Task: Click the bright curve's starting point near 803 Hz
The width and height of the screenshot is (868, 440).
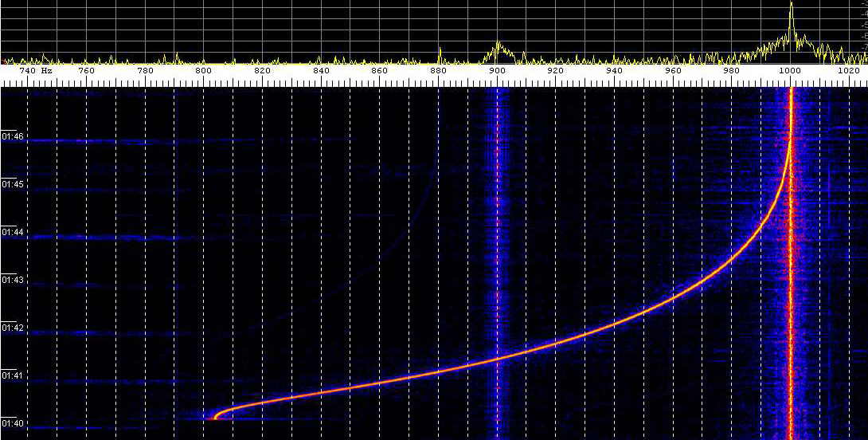Action: (x=215, y=417)
